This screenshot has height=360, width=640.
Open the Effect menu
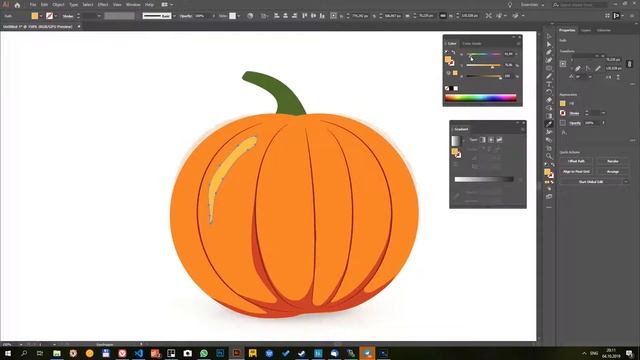[103, 5]
